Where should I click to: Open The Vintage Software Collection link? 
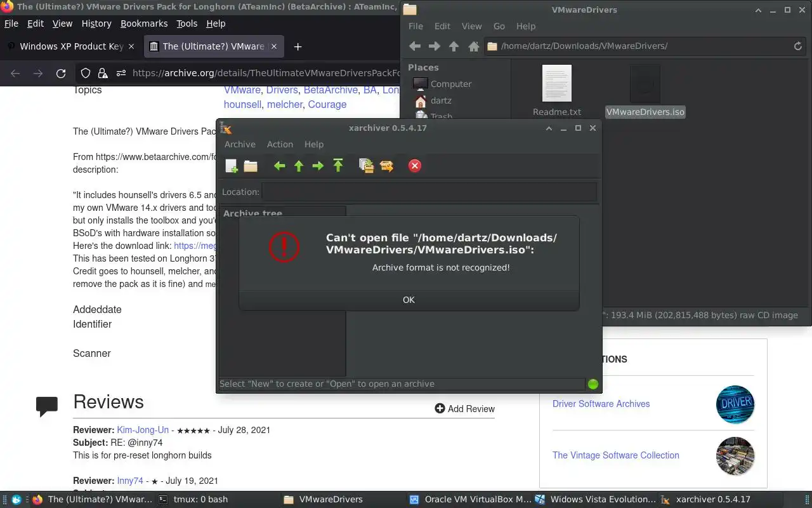[x=615, y=455]
